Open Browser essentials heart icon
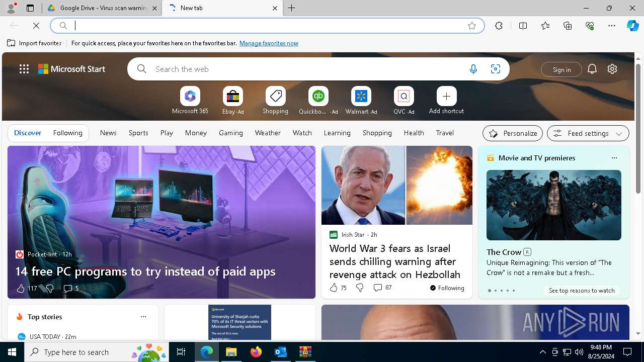The height and width of the screenshot is (362, 644). tap(590, 26)
